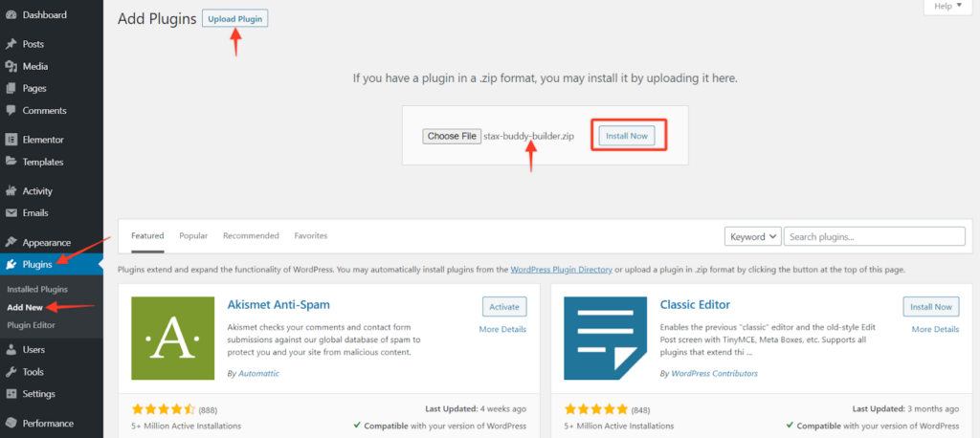
Task: Click the Appearance brush icon
Action: [11, 243]
